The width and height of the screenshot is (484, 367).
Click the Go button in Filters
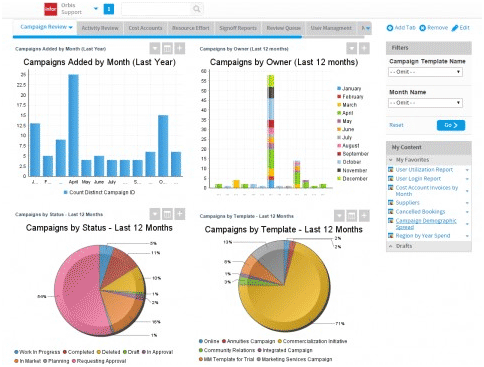[x=451, y=125]
